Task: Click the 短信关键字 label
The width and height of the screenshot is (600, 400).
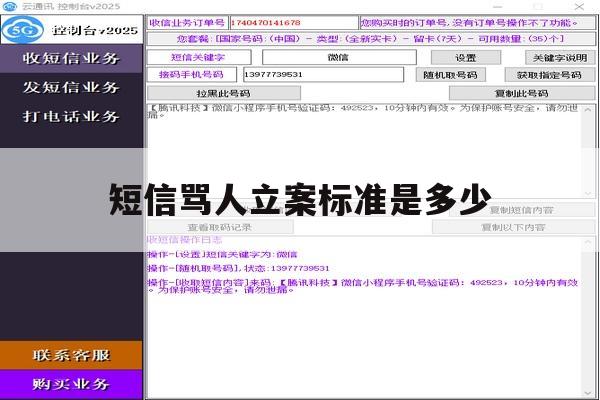Action: pos(198,57)
